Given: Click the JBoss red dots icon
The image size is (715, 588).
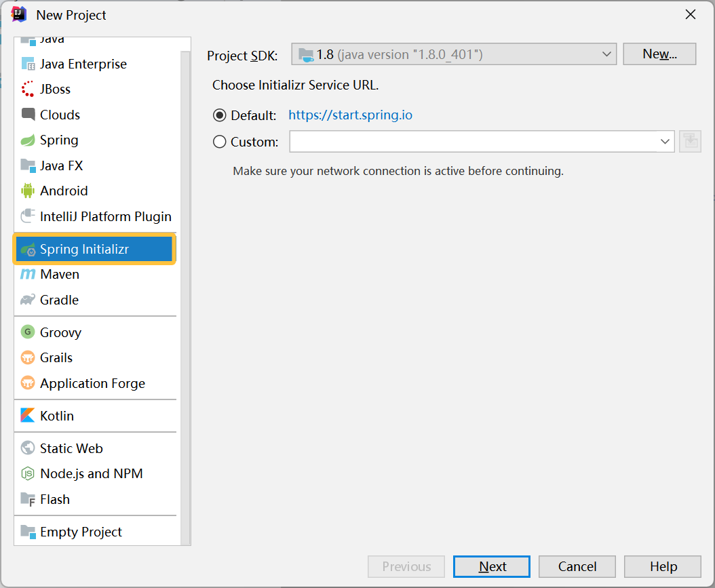Looking at the screenshot, I should [28, 89].
